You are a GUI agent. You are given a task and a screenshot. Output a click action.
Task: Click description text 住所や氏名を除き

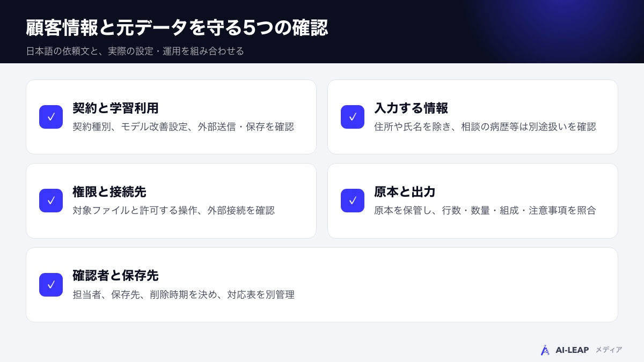point(485,127)
